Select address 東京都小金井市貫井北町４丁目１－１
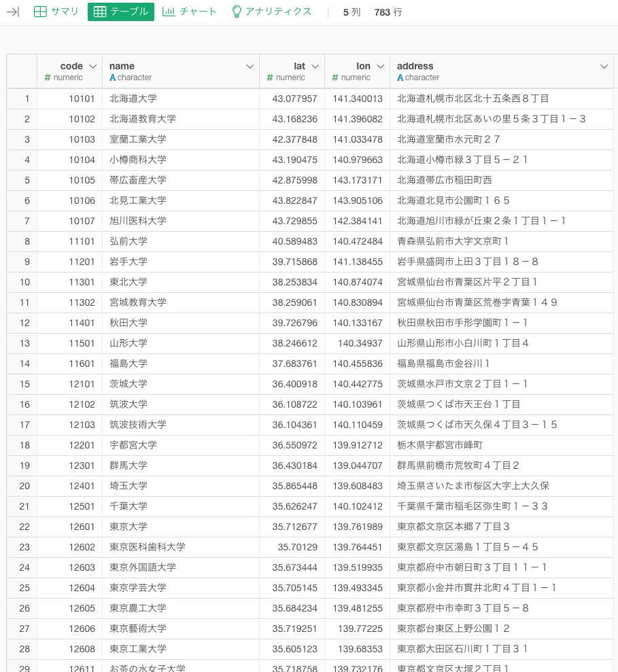 point(501,588)
